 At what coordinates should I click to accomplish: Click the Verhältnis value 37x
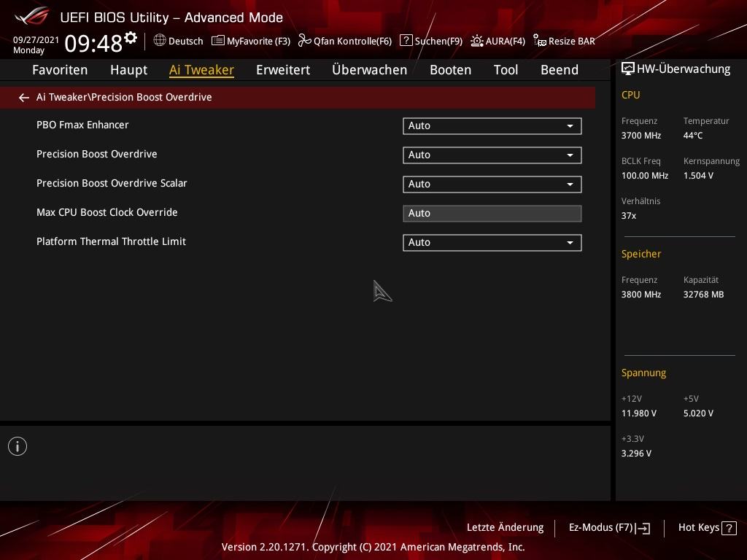pyautogui.click(x=628, y=216)
